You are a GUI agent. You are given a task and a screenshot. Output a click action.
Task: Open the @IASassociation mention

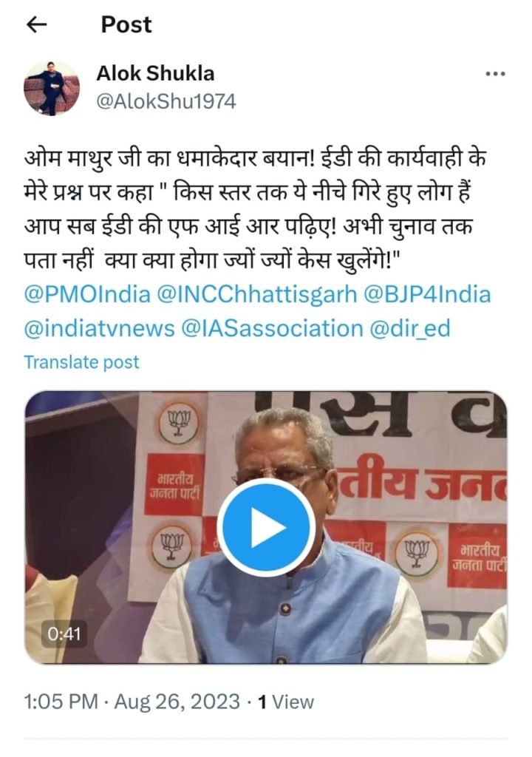point(272,329)
